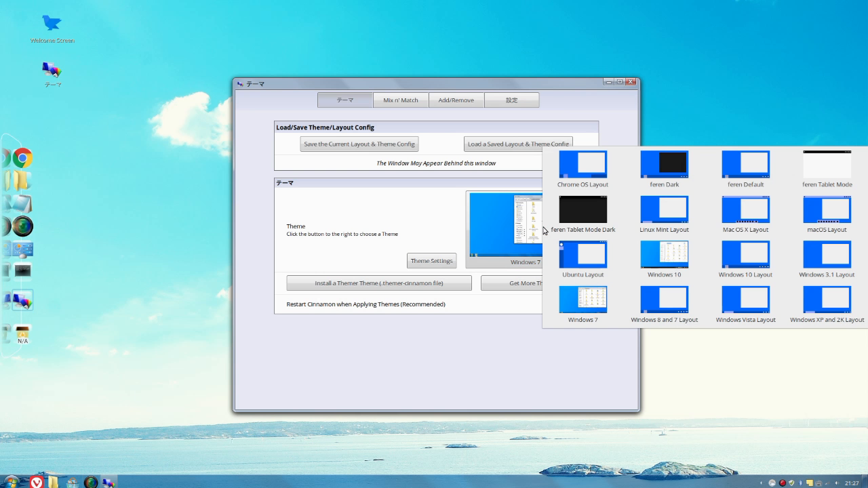Apply Windows XP and 2K Layout theme

(x=827, y=305)
